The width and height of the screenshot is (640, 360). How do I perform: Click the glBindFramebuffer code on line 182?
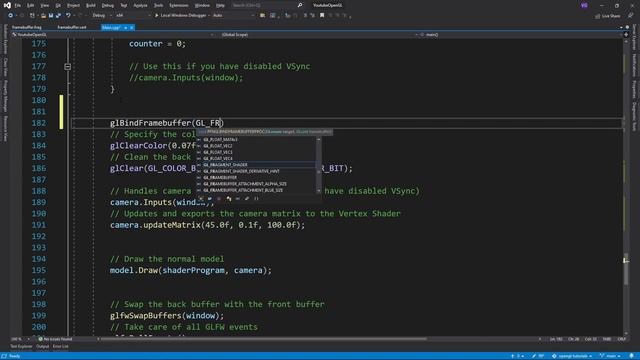[x=167, y=123]
